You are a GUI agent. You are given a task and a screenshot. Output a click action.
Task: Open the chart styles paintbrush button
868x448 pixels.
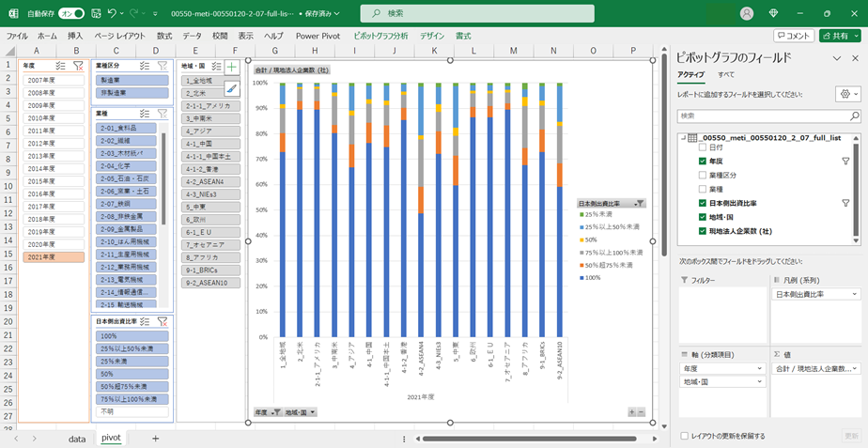point(231,89)
